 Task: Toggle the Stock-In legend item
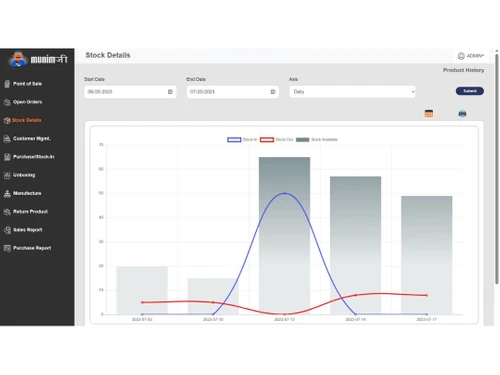242,139
